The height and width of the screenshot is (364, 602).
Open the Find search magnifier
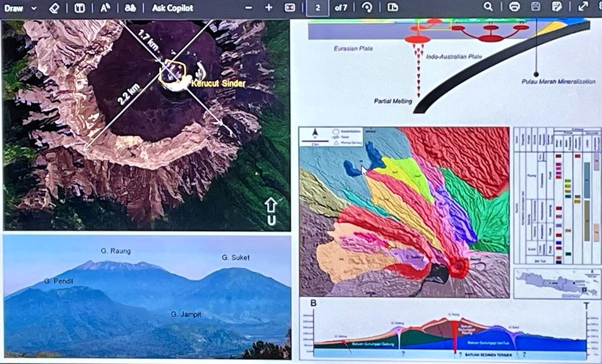[488, 7]
